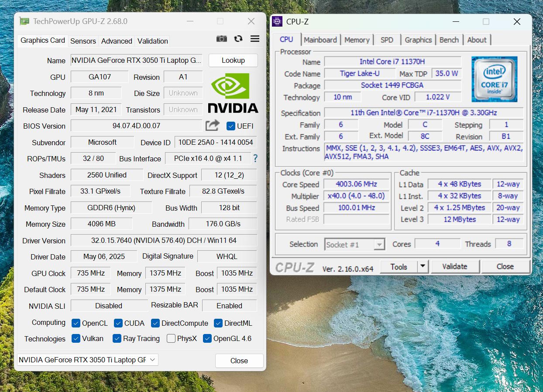Select the CPU tab in CPU-Z
Screen dimensions: 543x392
[286, 39]
